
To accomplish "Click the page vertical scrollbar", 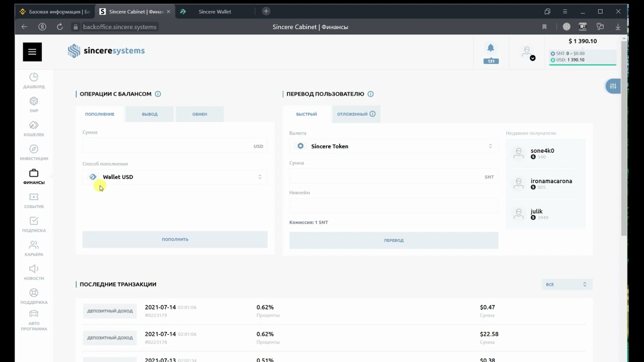I will [x=624, y=138].
